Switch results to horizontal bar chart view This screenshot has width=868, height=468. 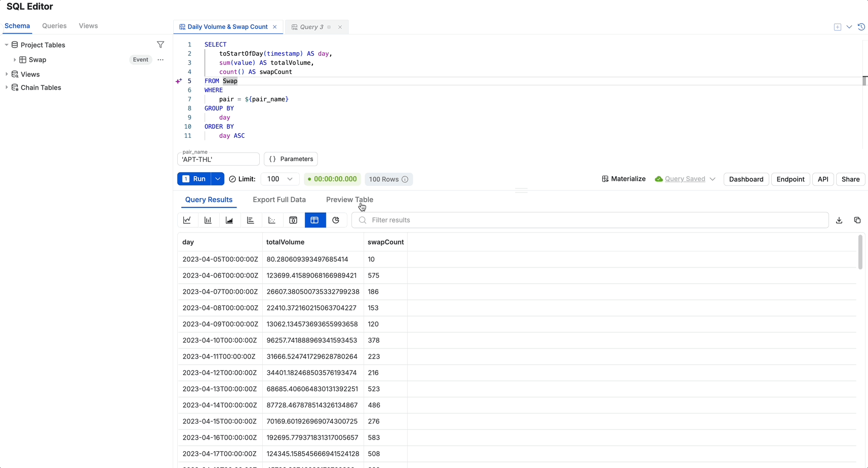pos(251,220)
